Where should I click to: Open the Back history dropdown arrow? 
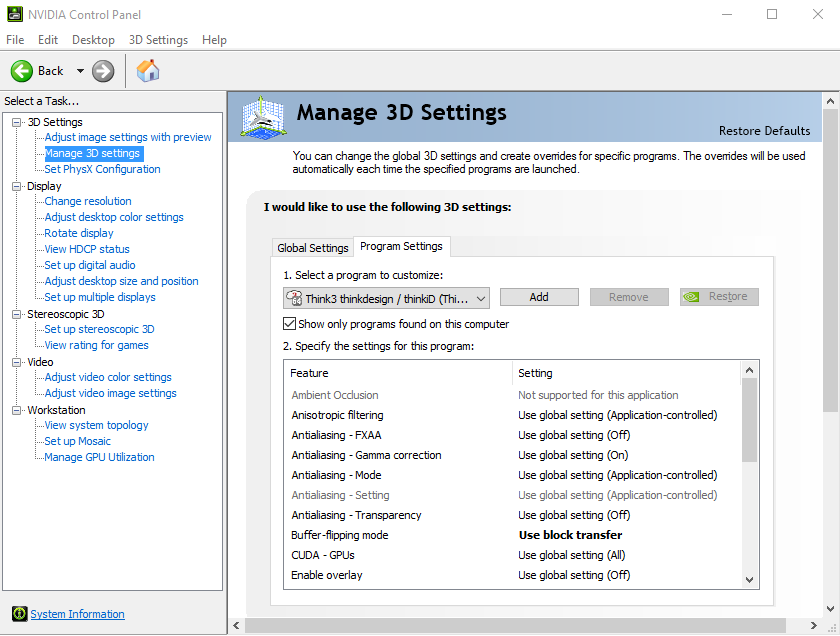80,71
